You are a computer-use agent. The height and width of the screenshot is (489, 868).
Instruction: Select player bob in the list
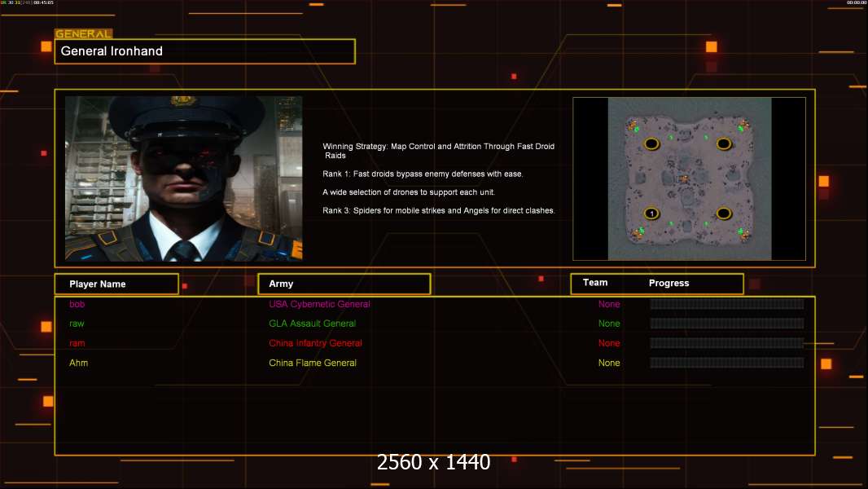[77, 304]
